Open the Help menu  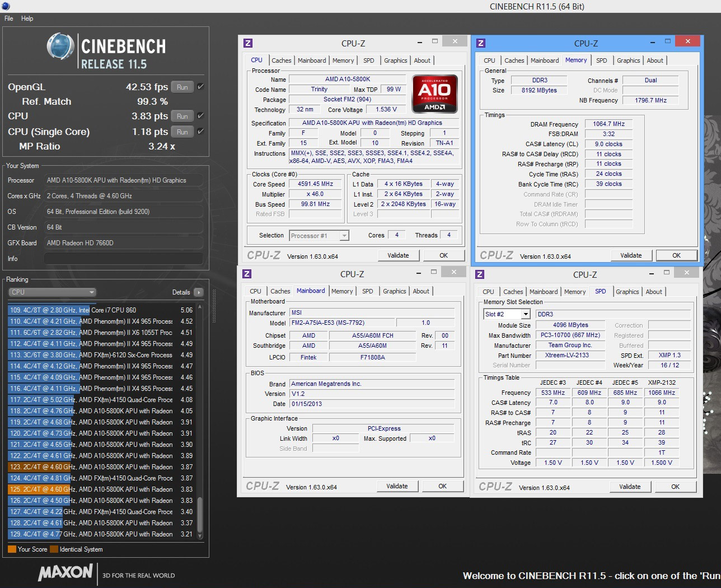click(27, 18)
